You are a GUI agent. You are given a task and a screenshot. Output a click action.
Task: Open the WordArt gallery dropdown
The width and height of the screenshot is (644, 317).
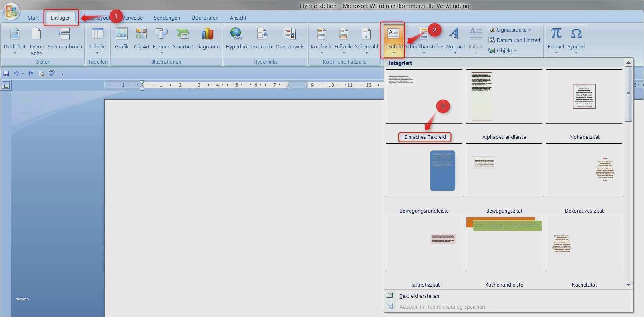point(455,40)
